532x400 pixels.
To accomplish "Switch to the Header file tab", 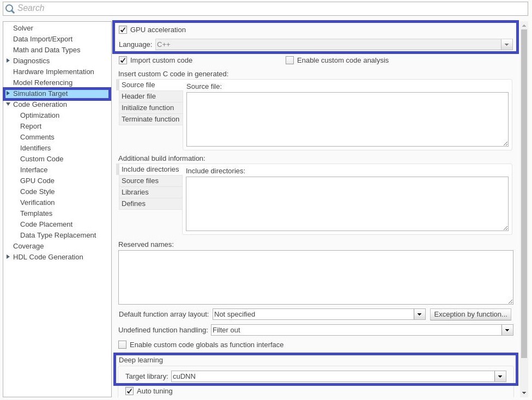I will pos(150,96).
